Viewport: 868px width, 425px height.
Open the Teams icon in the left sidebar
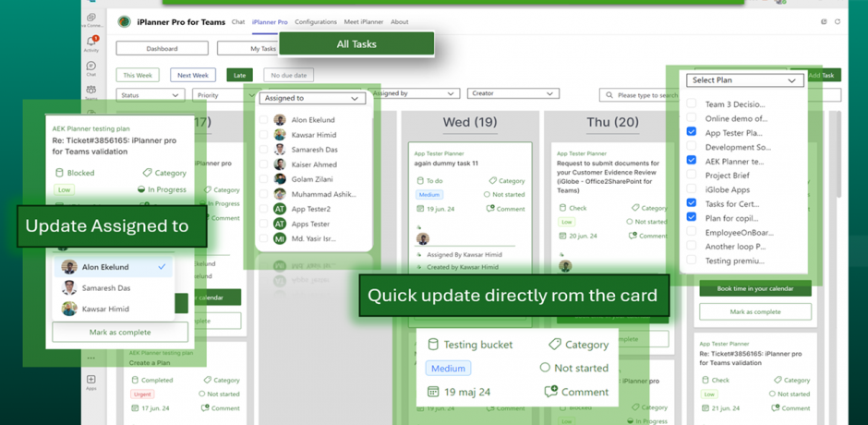[x=91, y=90]
